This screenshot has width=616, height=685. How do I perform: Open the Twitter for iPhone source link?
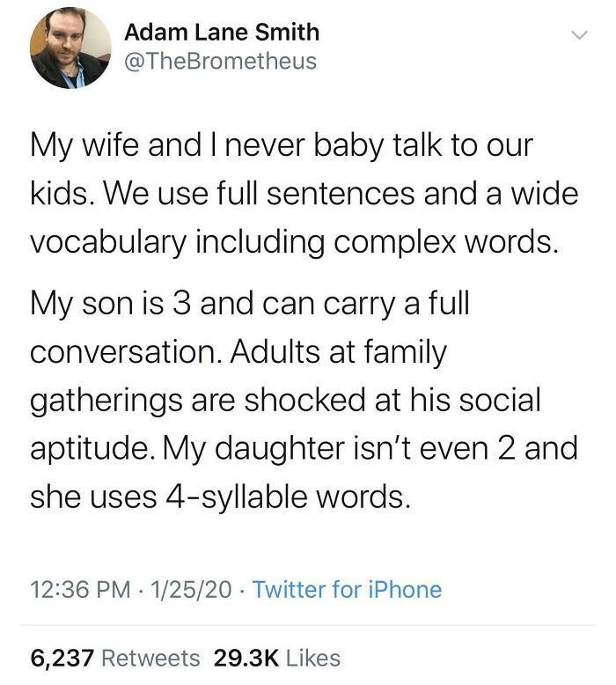(347, 588)
